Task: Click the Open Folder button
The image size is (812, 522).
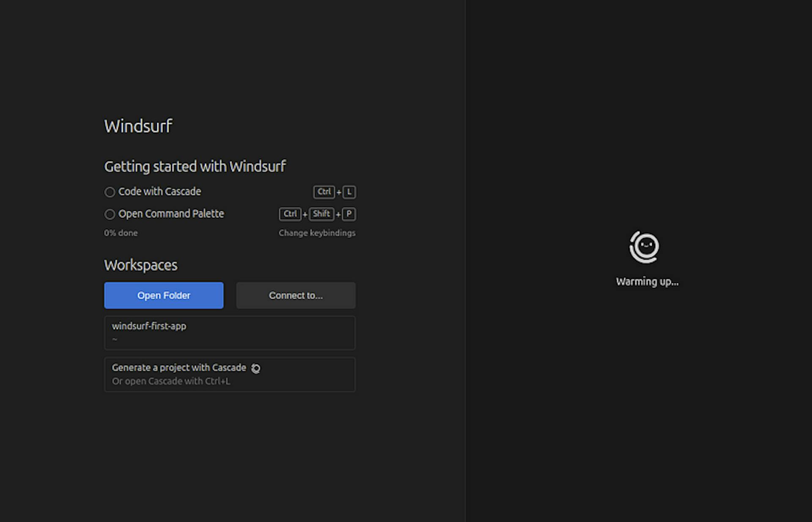Action: (164, 295)
